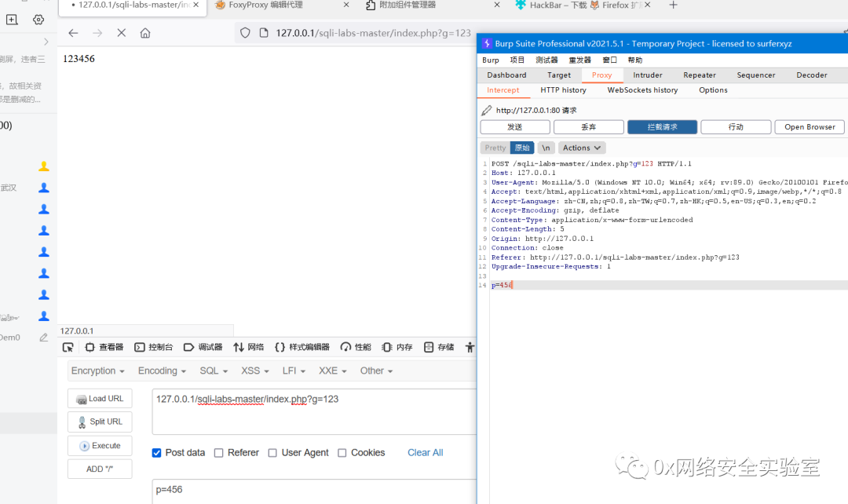Go back in Firefox navigation

pyautogui.click(x=73, y=33)
